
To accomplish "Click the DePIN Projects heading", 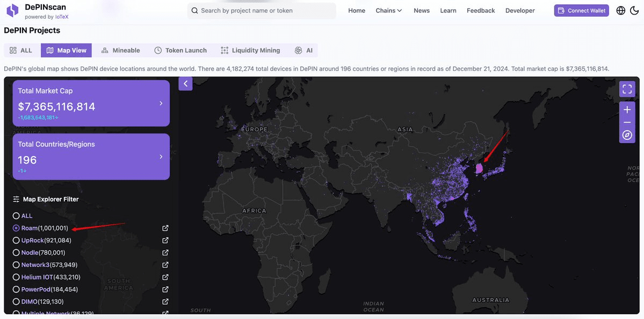I will 32,31.
